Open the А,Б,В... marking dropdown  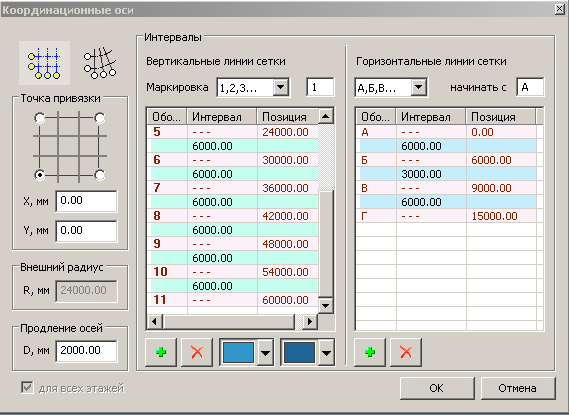coord(419,87)
